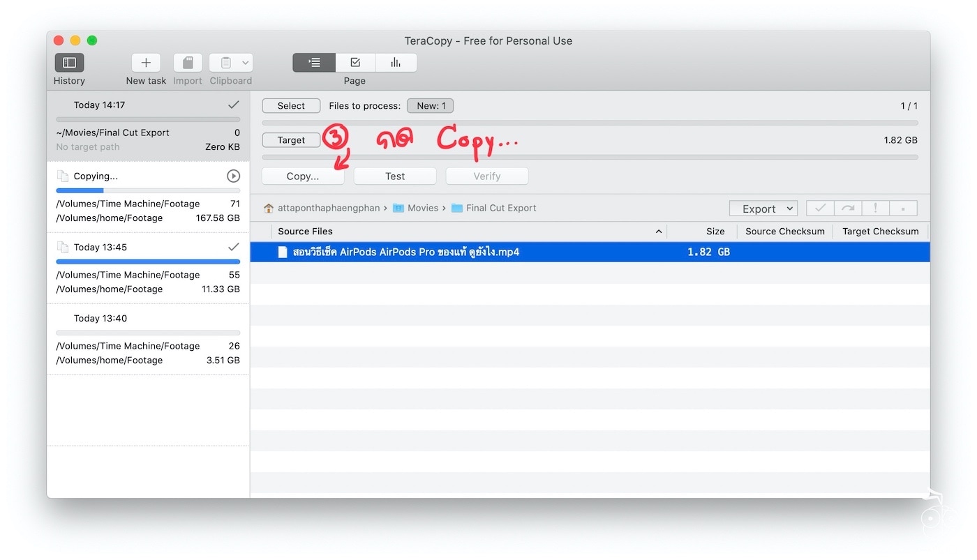Toggle the checkmark filter above Target Checksum
The width and height of the screenshot is (977, 560).
(x=819, y=207)
